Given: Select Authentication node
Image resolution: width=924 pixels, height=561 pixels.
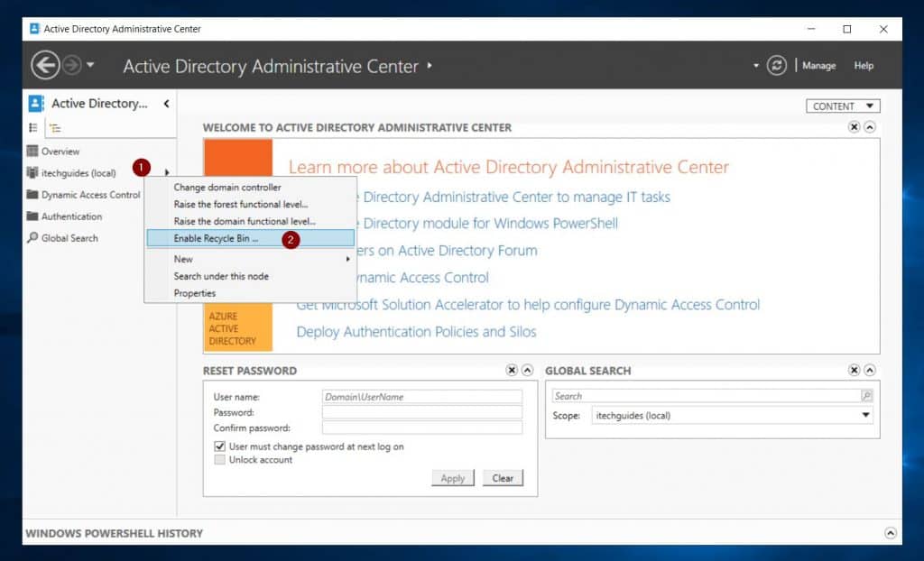Looking at the screenshot, I should 71,216.
